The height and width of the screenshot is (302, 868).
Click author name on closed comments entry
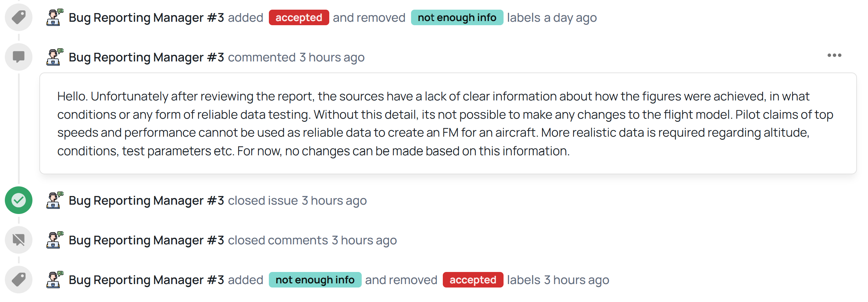pyautogui.click(x=146, y=240)
